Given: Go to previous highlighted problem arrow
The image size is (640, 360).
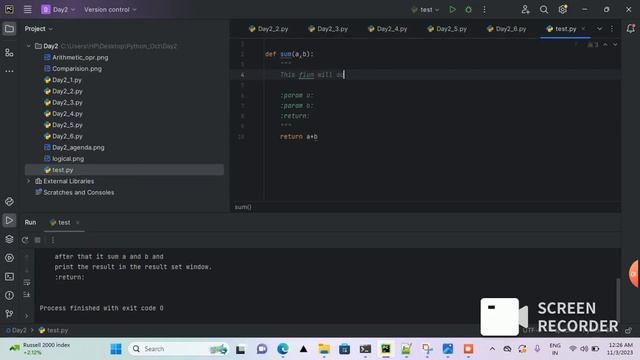Looking at the screenshot, I should click(605, 44).
